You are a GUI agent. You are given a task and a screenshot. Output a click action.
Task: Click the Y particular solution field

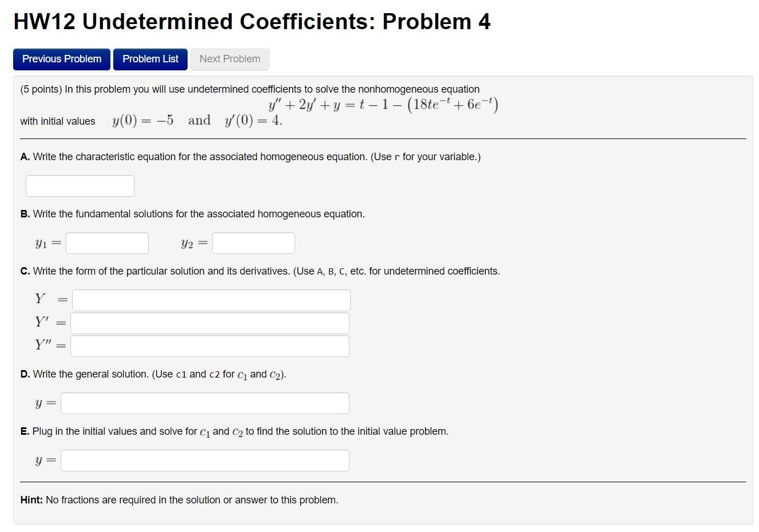210,299
